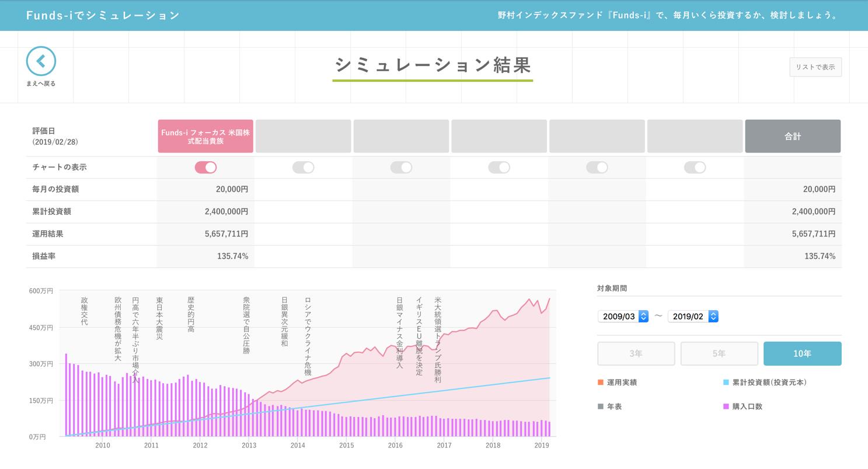Toggle chart display in second fund column

pos(303,168)
